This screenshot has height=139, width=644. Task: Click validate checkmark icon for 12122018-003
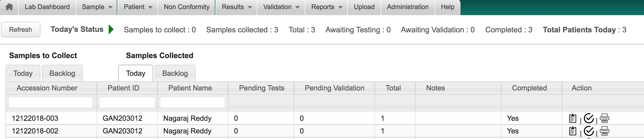[589, 118]
